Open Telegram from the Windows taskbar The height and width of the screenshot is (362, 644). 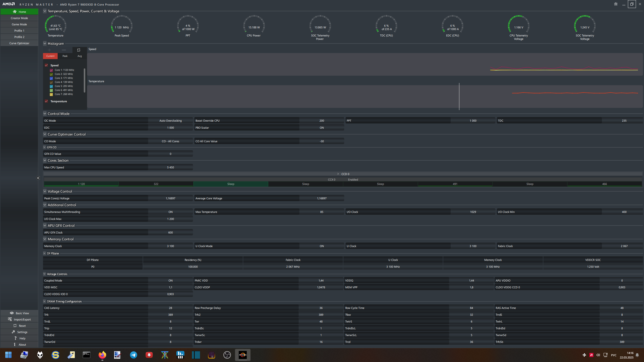tap(133, 355)
